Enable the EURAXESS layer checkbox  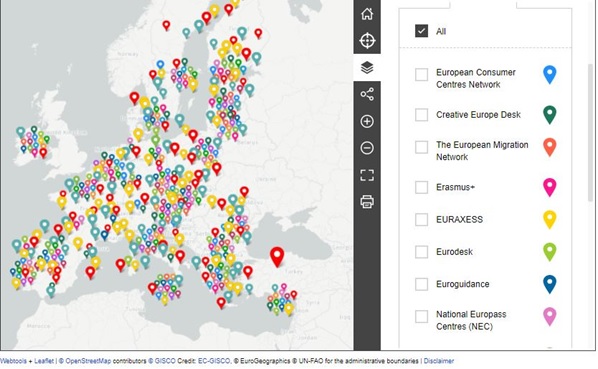pos(421,219)
